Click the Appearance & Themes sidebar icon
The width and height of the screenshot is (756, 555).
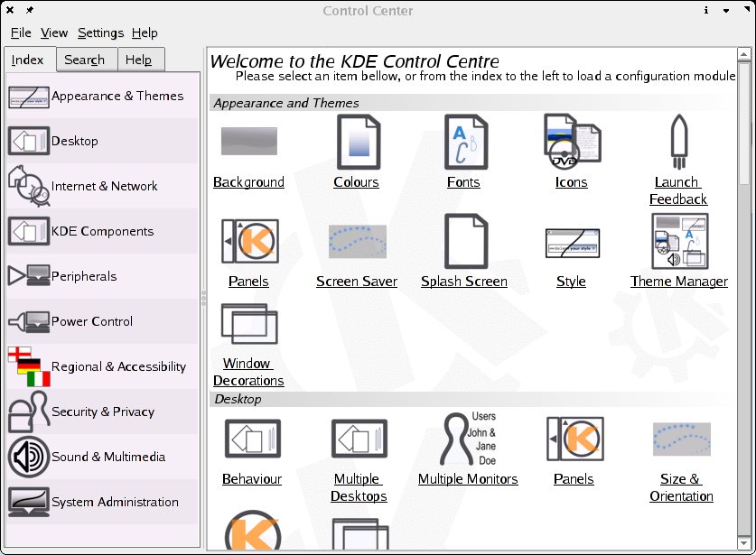pyautogui.click(x=29, y=97)
